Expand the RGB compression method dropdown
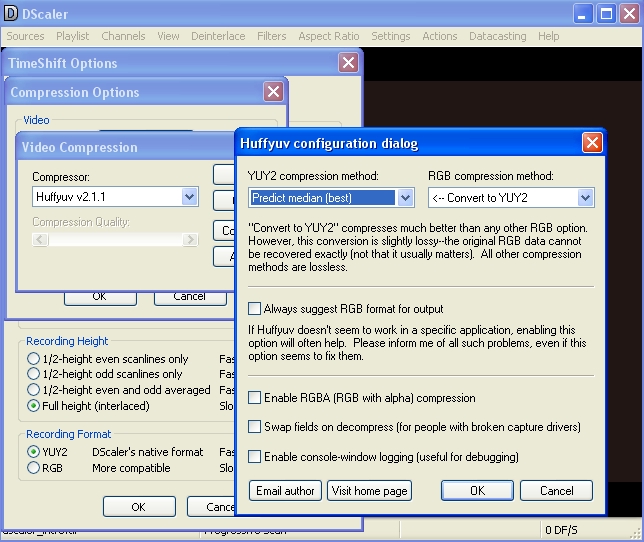The width and height of the screenshot is (644, 542). coord(585,198)
